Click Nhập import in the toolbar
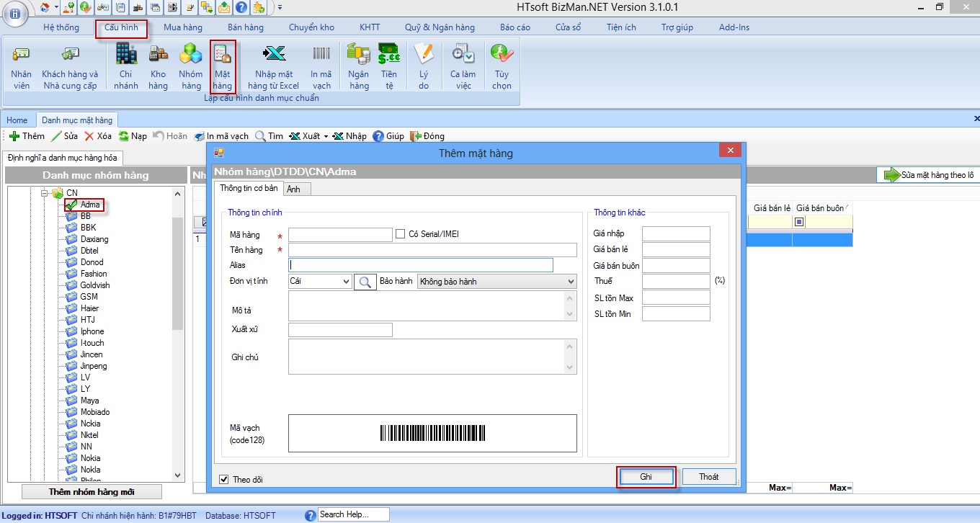 [x=349, y=136]
